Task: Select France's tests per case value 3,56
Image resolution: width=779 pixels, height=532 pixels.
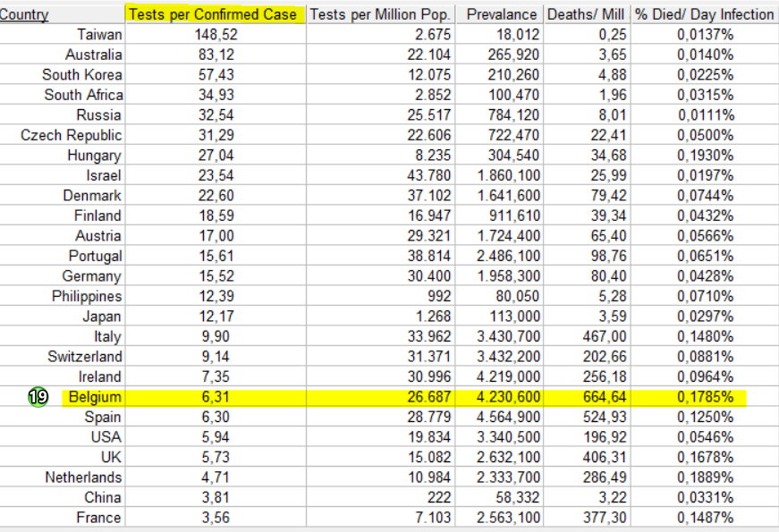Action: [216, 518]
